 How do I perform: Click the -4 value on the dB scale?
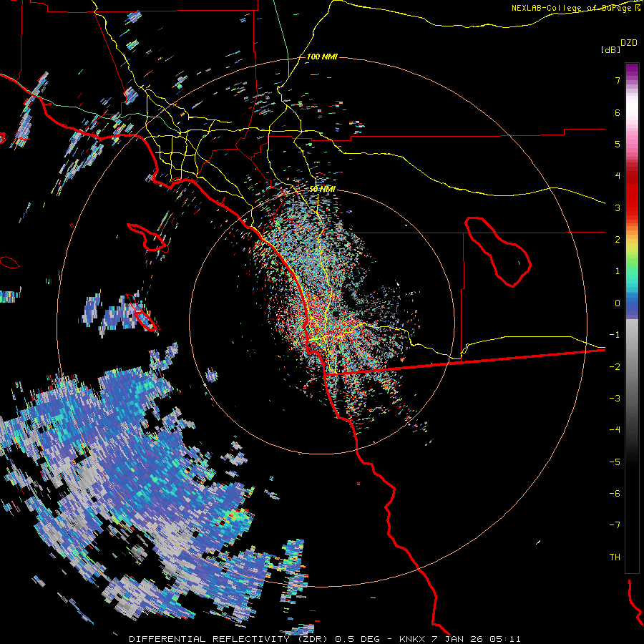(x=615, y=430)
